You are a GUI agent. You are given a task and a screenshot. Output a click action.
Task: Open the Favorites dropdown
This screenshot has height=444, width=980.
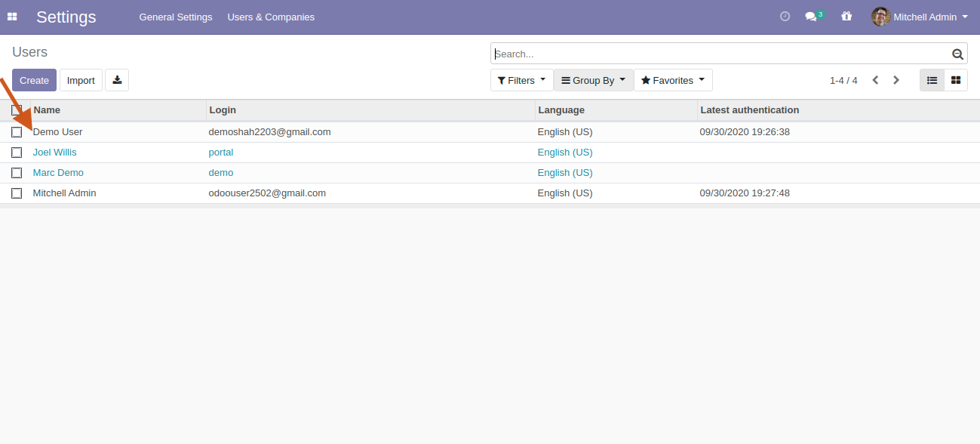coord(673,80)
